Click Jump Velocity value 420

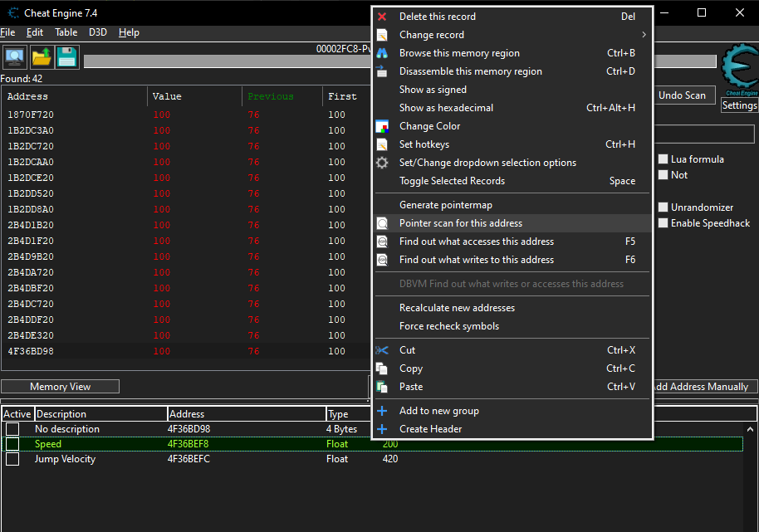[x=390, y=459]
